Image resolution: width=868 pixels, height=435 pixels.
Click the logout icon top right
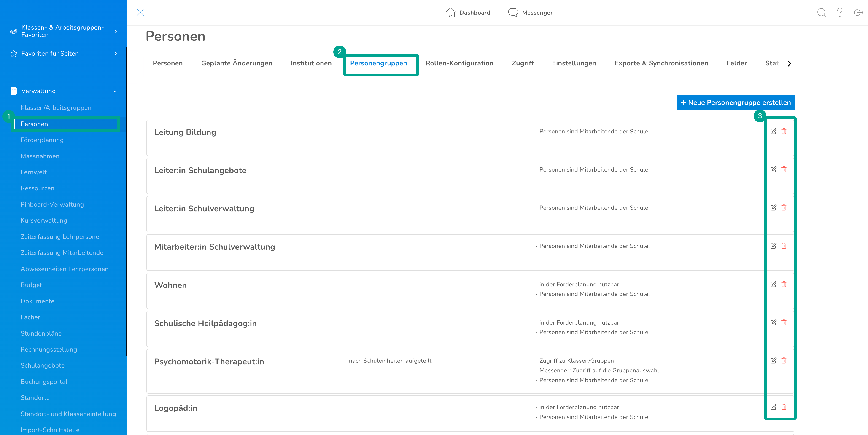[x=858, y=13]
